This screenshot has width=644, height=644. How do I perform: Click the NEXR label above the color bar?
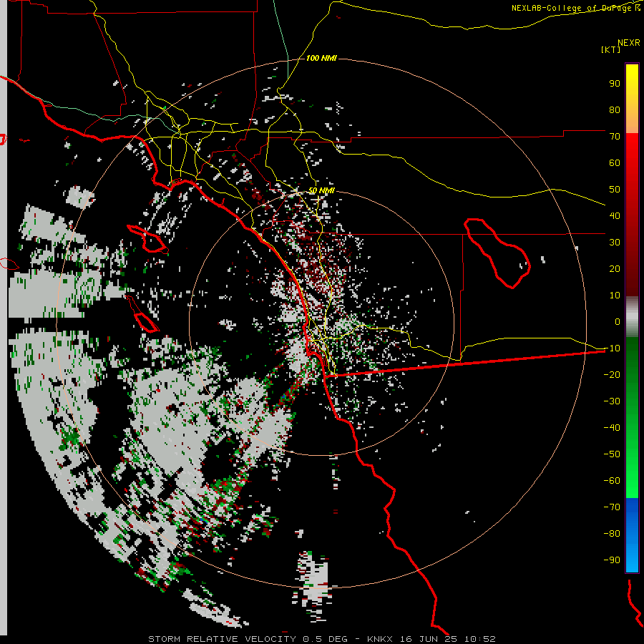pyautogui.click(x=629, y=43)
